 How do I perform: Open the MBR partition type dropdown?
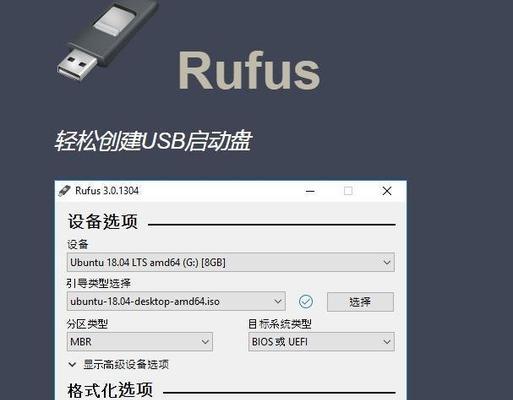click(140, 342)
